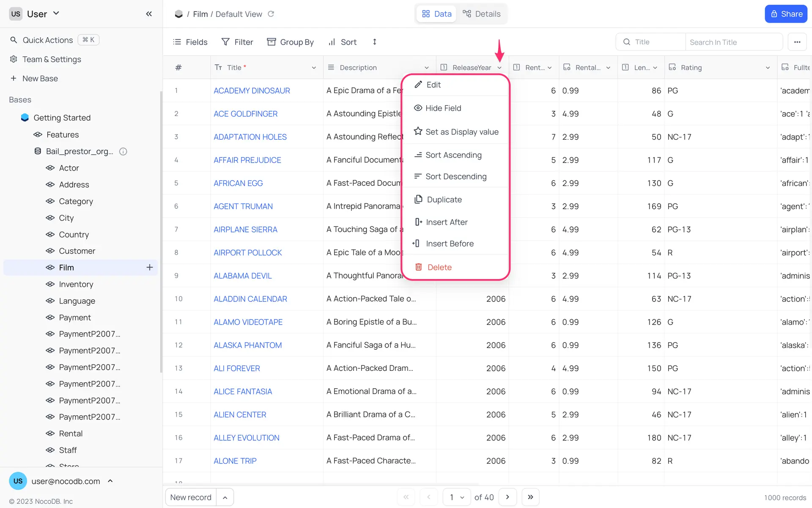Open the Title column dropdown chevron

[314, 68]
